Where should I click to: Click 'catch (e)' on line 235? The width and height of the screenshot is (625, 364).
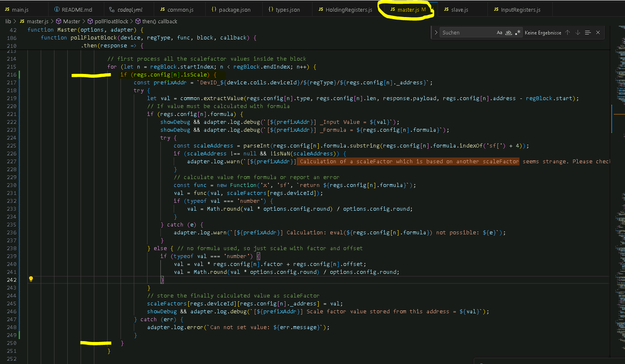tap(181, 225)
